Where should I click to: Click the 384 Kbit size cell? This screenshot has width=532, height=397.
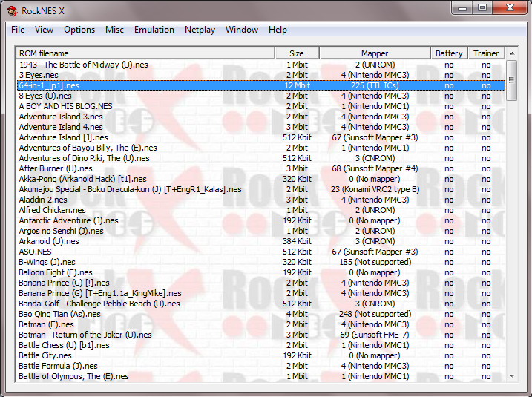click(x=297, y=241)
